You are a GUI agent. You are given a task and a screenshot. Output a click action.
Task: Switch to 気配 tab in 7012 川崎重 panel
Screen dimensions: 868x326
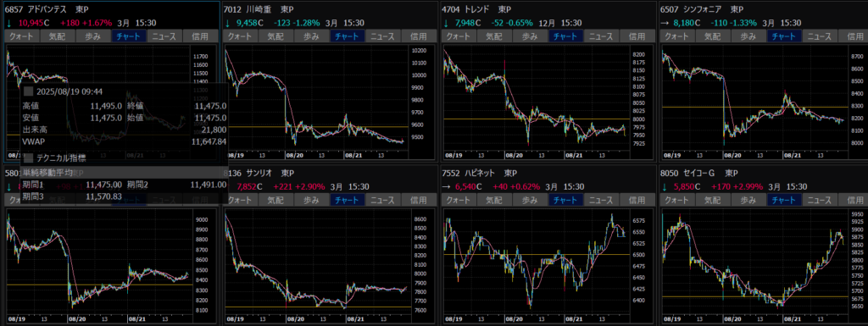(x=275, y=36)
